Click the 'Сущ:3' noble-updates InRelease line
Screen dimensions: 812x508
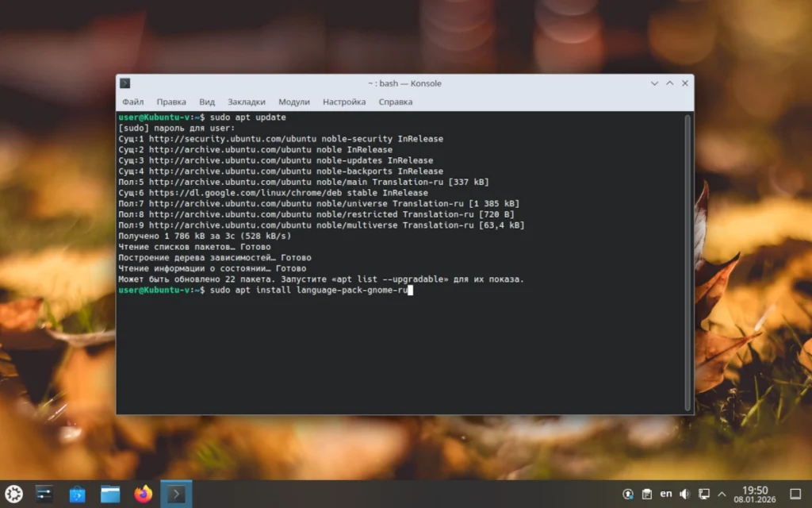pyautogui.click(x=276, y=160)
